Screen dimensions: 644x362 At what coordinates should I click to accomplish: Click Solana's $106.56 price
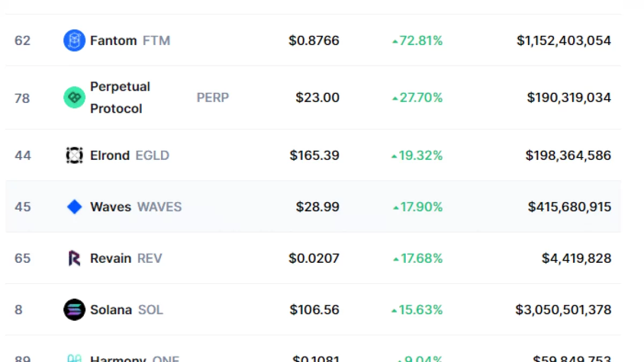coord(314,310)
